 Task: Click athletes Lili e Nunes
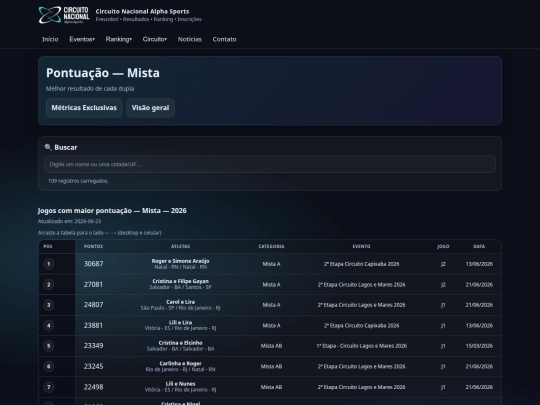pos(180,384)
